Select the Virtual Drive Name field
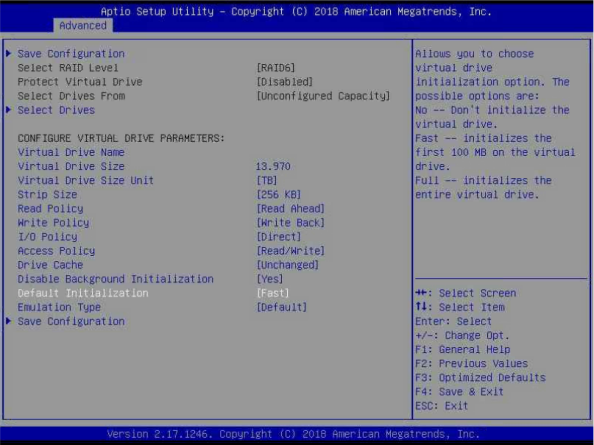The width and height of the screenshot is (594, 445). [71, 152]
